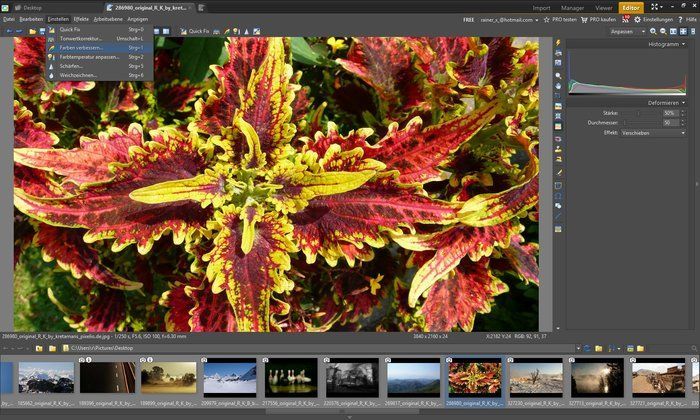700x420 pixels.
Task: Open the Bearbeiten menu
Action: [x=31, y=20]
